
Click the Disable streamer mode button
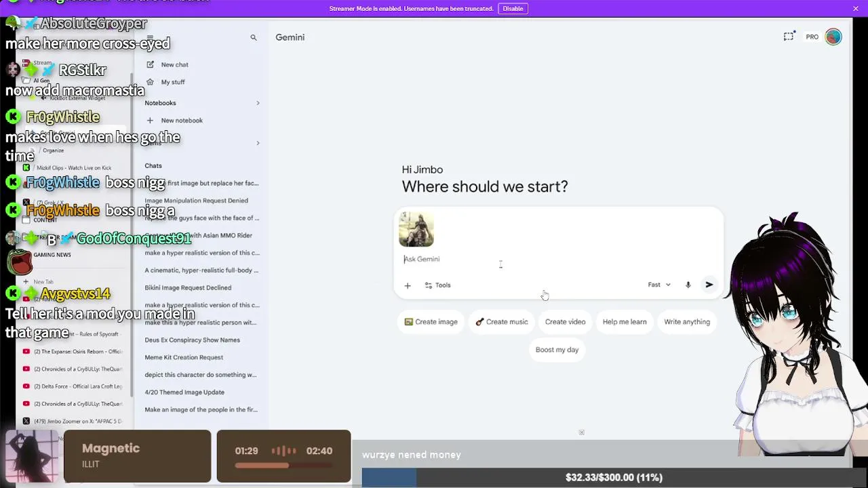tap(513, 9)
